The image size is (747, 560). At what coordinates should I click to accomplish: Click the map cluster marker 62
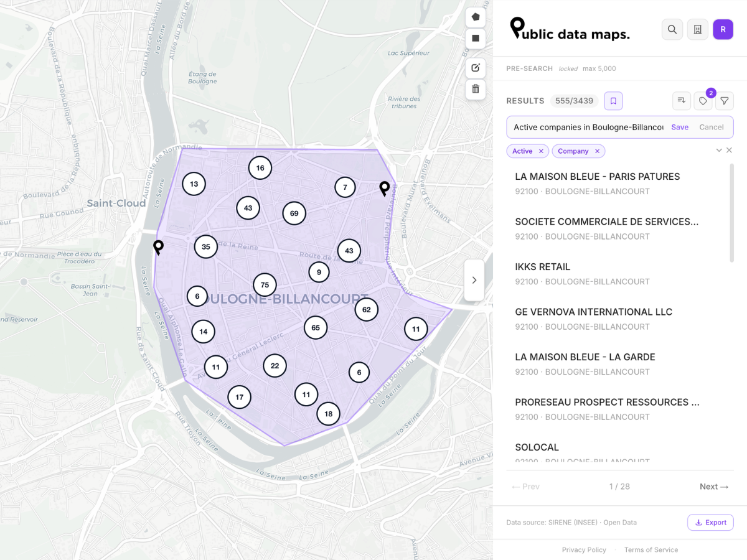point(367,310)
